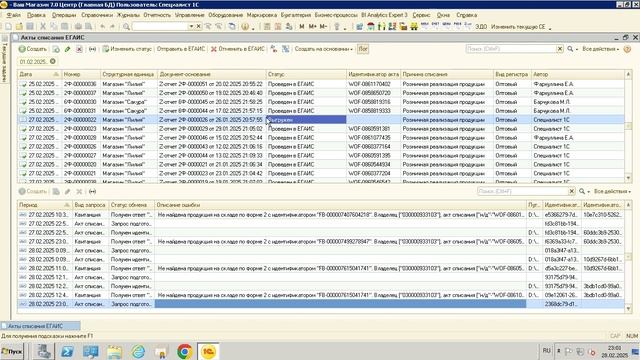The height and width of the screenshot is (360, 640).
Task: Click the copy document icon in upper list toolbar
Action: click(x=56, y=49)
